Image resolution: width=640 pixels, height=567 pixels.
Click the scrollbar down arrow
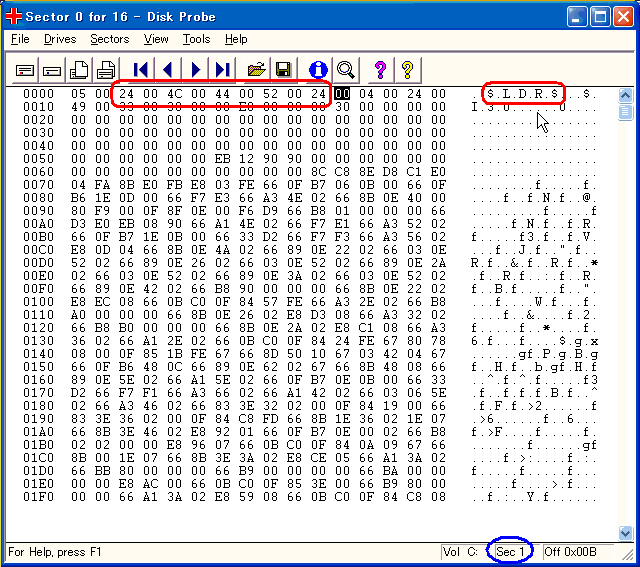626,533
